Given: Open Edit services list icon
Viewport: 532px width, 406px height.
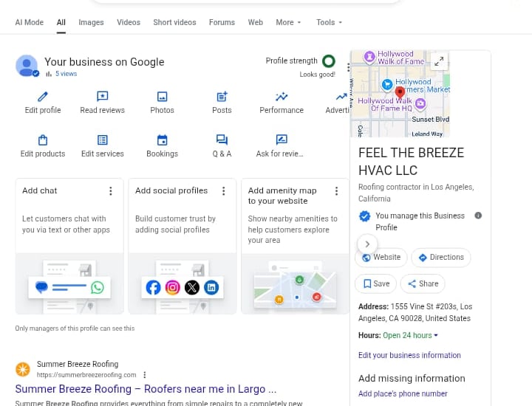Looking at the screenshot, I should pyautogui.click(x=103, y=140).
